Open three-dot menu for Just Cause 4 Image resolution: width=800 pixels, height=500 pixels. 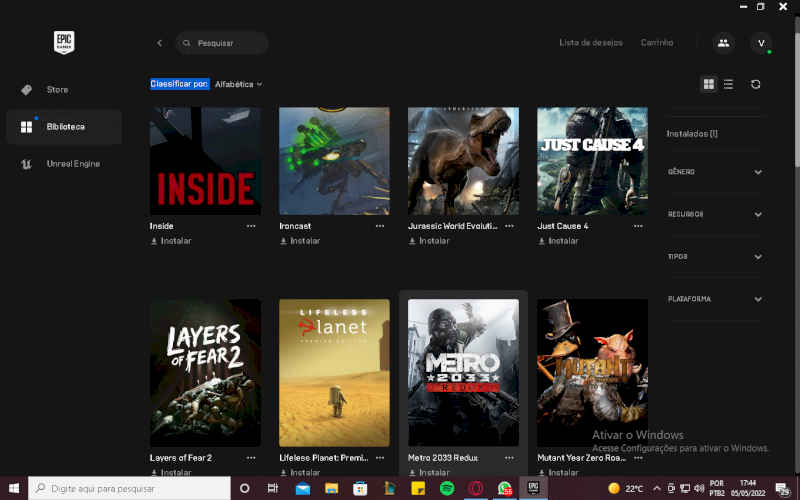pyautogui.click(x=638, y=226)
